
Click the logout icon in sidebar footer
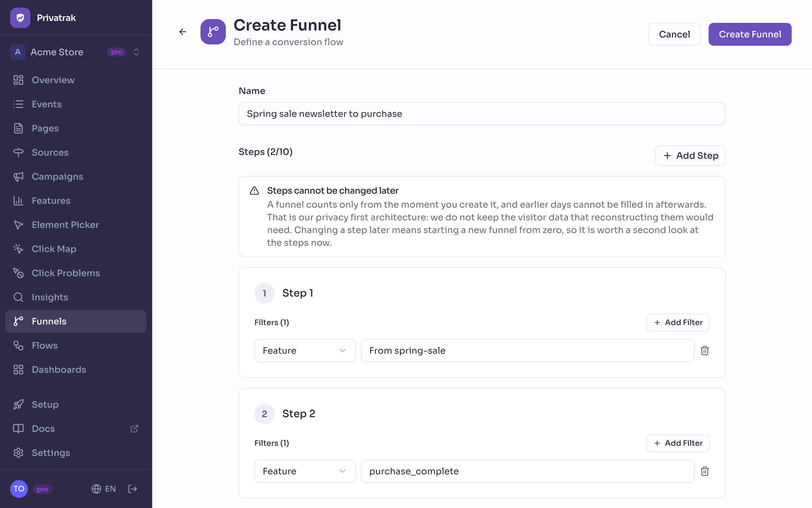[x=133, y=489]
